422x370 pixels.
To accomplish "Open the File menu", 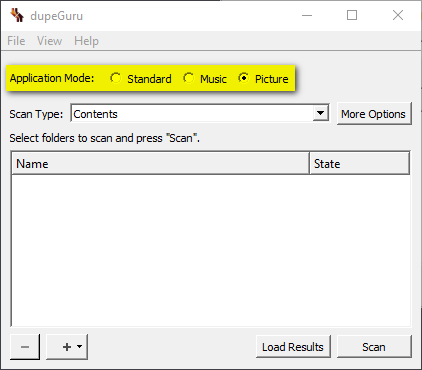I will pyautogui.click(x=16, y=41).
